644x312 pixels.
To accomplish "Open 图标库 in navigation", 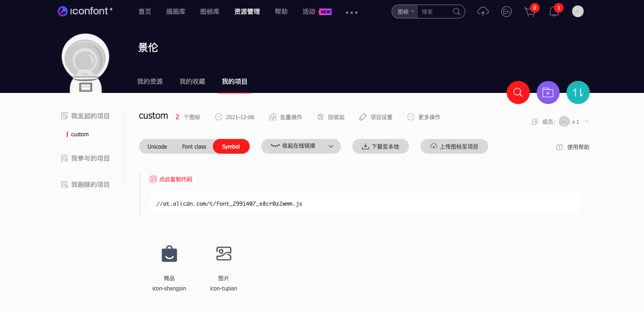I will (210, 12).
